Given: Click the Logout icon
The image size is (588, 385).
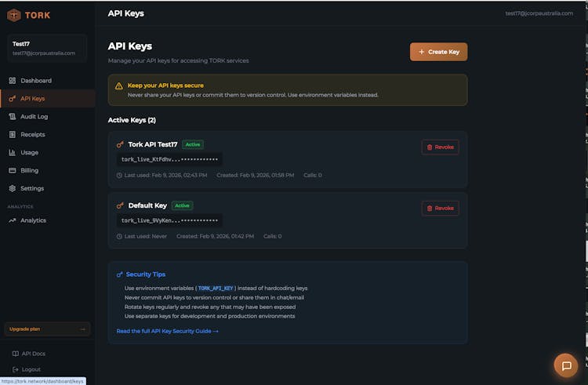Looking at the screenshot, I should [x=15, y=369].
